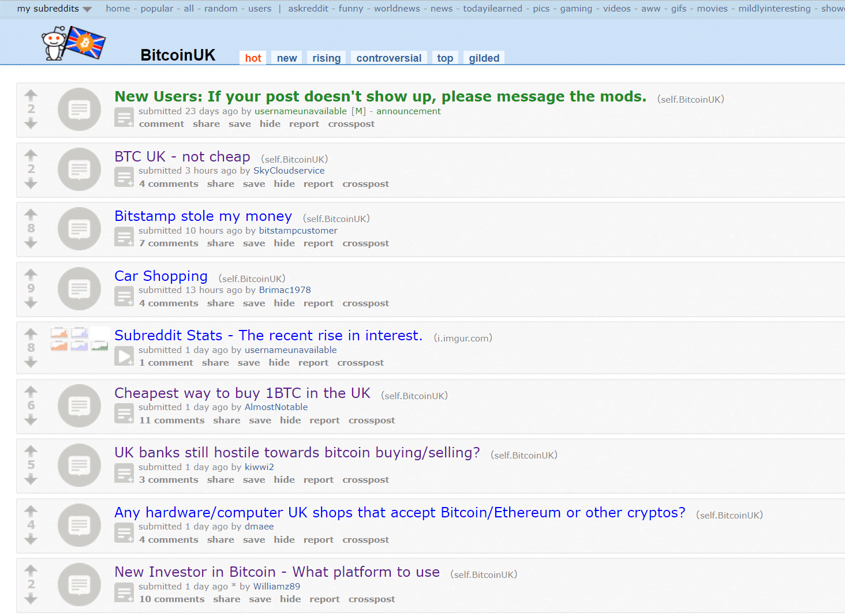Image resolution: width=845 pixels, height=616 pixels.
Task: Go to askreddit from the top bar
Action: (308, 9)
